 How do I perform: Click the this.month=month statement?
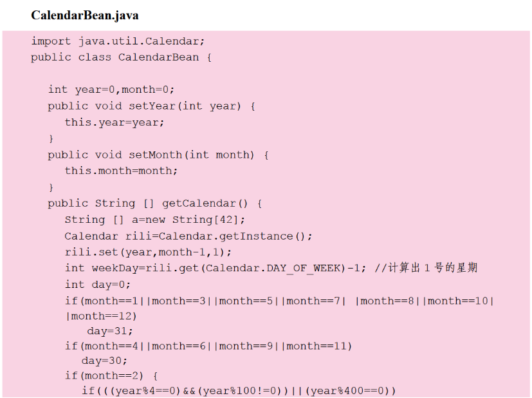click(121, 171)
